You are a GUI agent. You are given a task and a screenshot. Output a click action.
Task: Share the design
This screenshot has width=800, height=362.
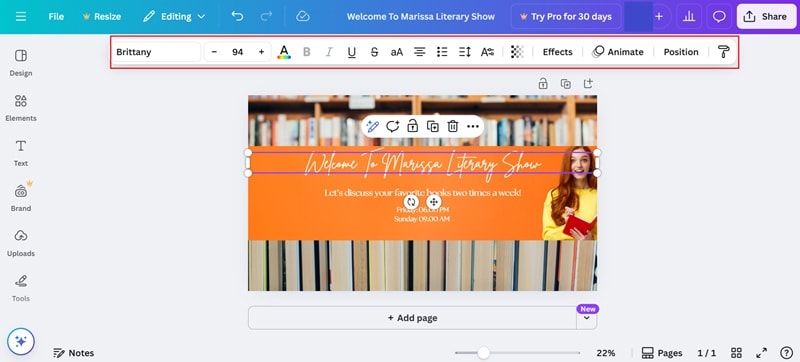[765, 16]
